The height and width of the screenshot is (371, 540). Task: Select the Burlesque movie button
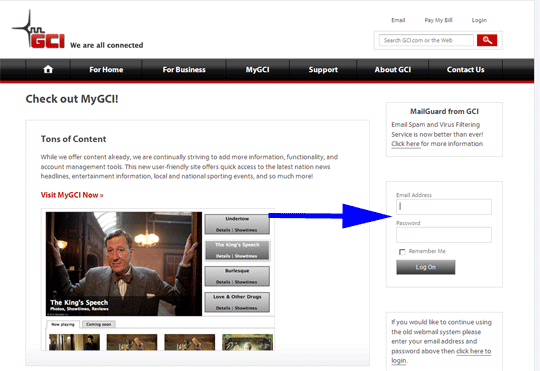[x=237, y=276]
